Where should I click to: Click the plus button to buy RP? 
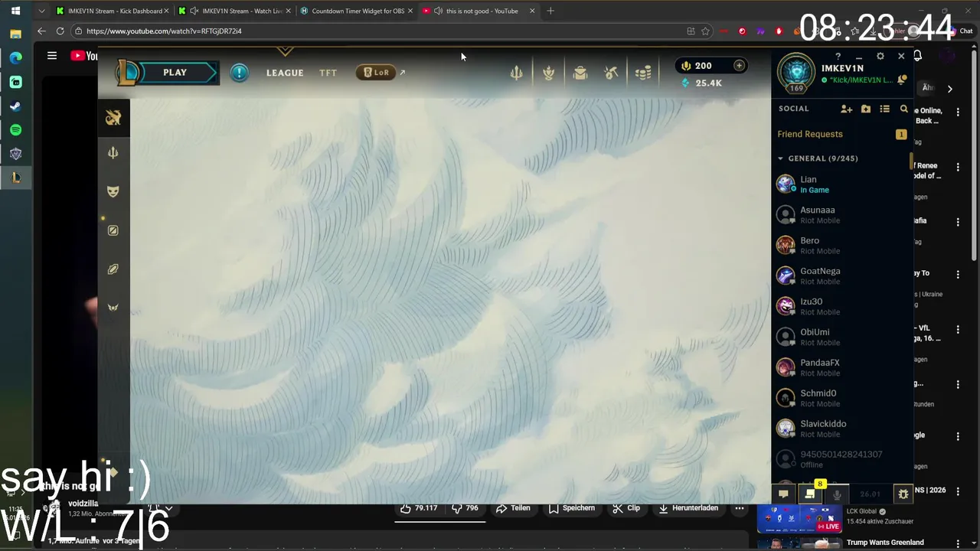[739, 66]
